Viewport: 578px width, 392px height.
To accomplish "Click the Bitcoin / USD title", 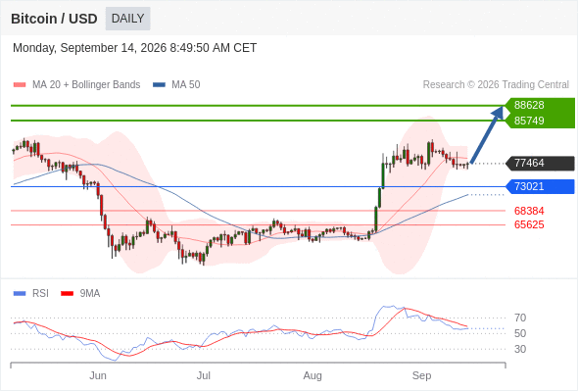I will click(x=54, y=19).
